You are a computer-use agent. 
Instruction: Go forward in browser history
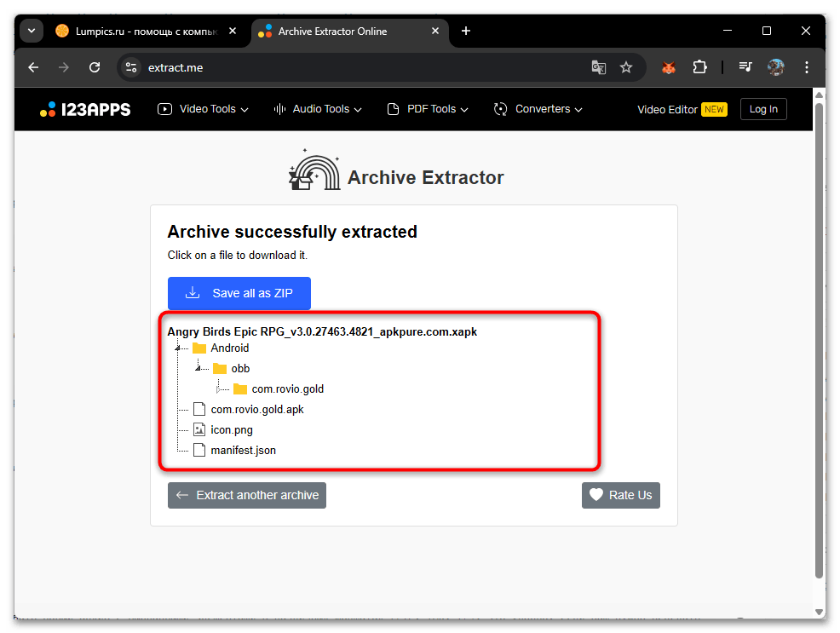(x=64, y=67)
